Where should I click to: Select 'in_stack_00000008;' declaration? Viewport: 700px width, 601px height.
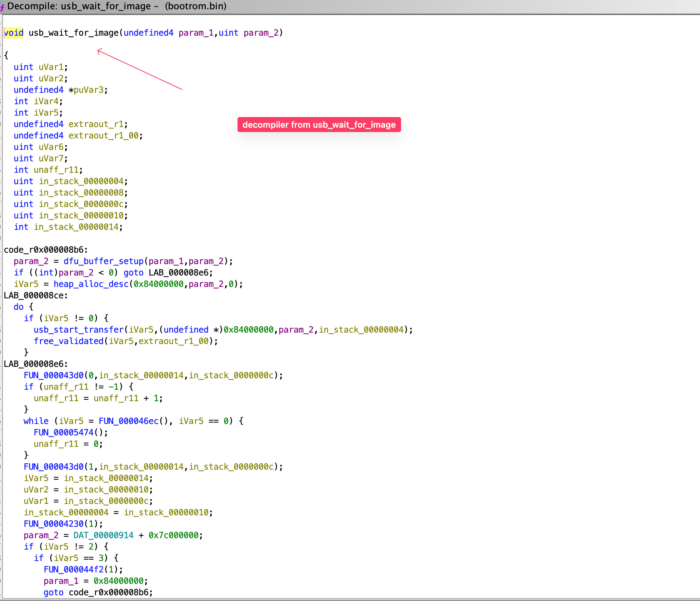tap(83, 193)
